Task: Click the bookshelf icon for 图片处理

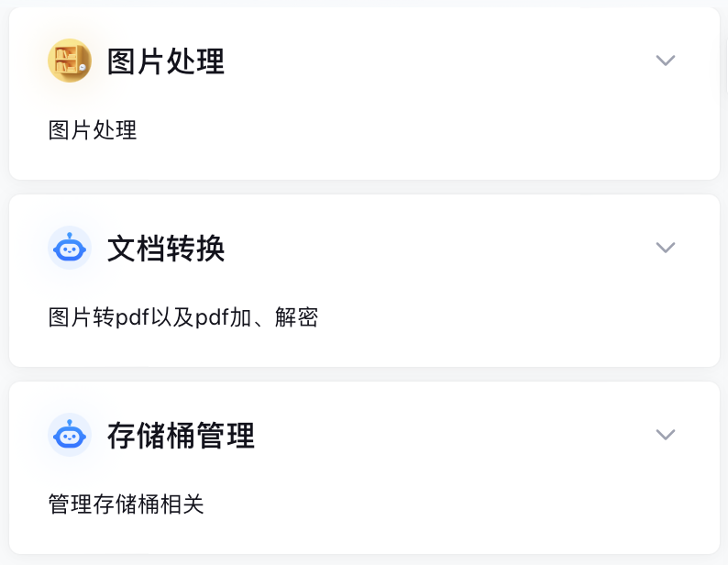Action: (x=69, y=61)
